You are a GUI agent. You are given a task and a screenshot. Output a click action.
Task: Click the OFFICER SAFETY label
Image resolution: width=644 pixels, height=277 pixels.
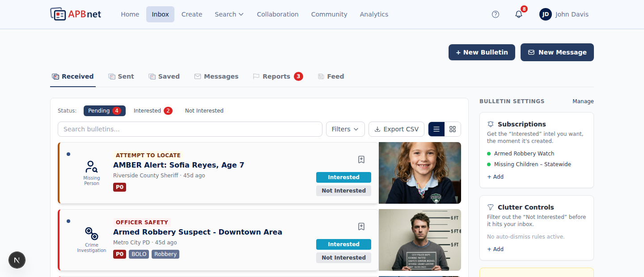point(142,222)
